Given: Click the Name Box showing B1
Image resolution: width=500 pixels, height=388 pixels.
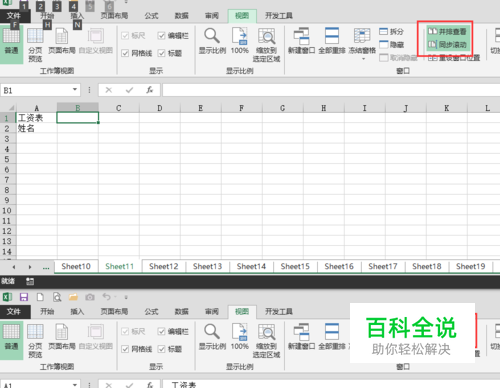Looking at the screenshot, I should coord(36,90).
